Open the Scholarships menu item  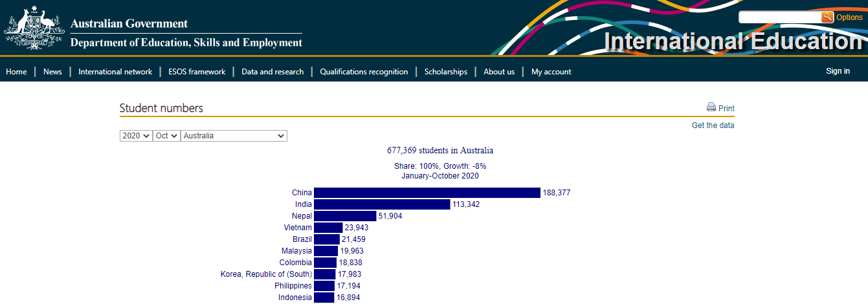tap(446, 72)
